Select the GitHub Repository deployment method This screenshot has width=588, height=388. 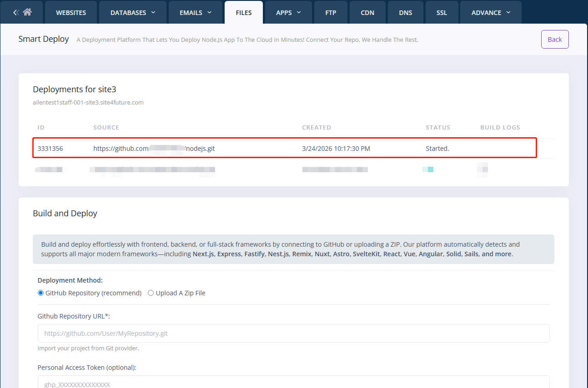coord(41,293)
